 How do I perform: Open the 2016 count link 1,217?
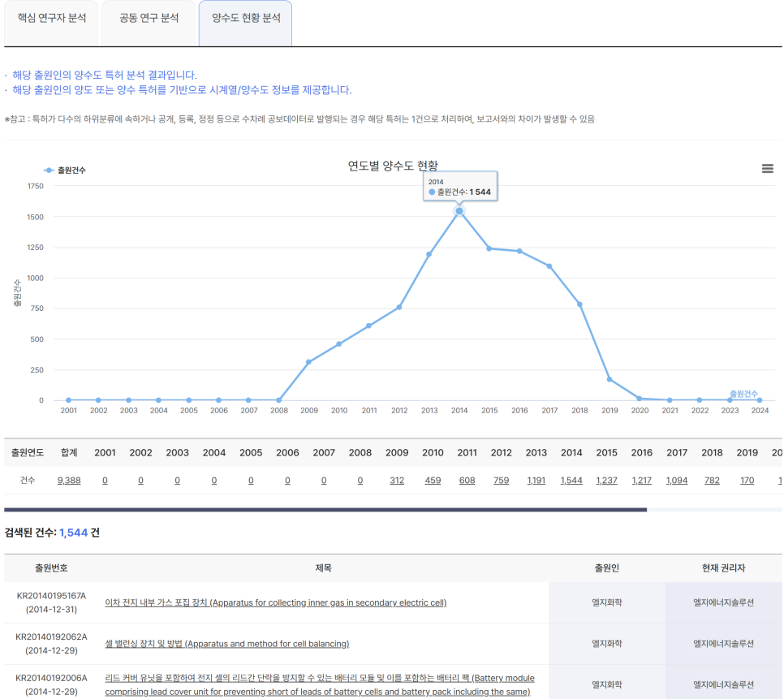(641, 481)
